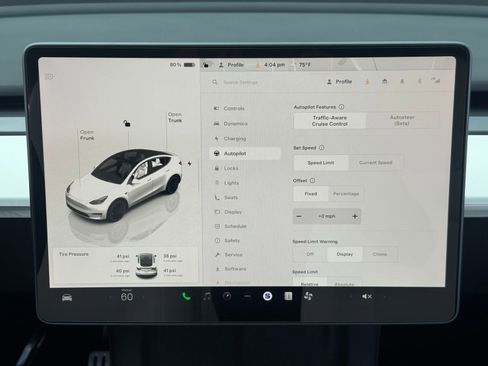This screenshot has width=488, height=366.
Task: Tap the Service wrench icon
Action: (217, 255)
